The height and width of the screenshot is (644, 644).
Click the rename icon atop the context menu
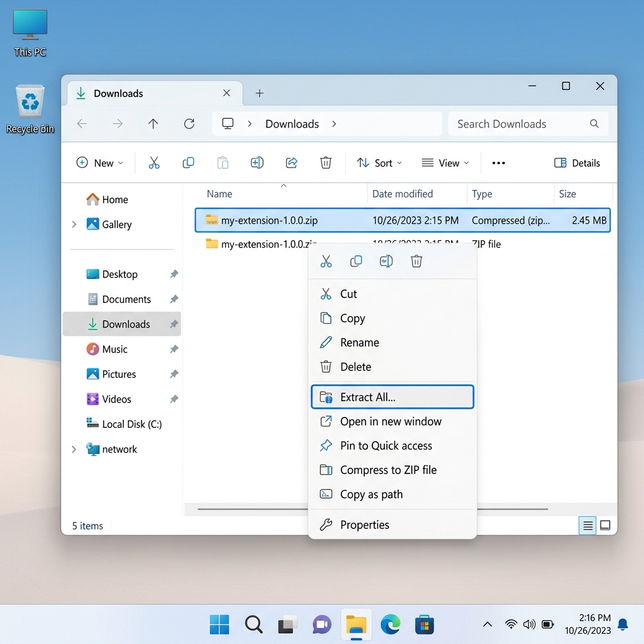[x=386, y=261]
